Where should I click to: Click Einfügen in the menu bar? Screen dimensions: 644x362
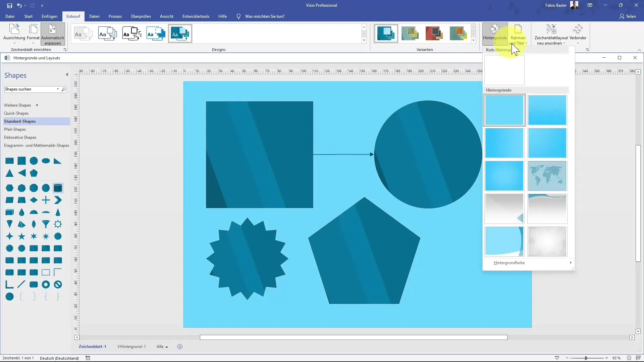[x=49, y=16]
